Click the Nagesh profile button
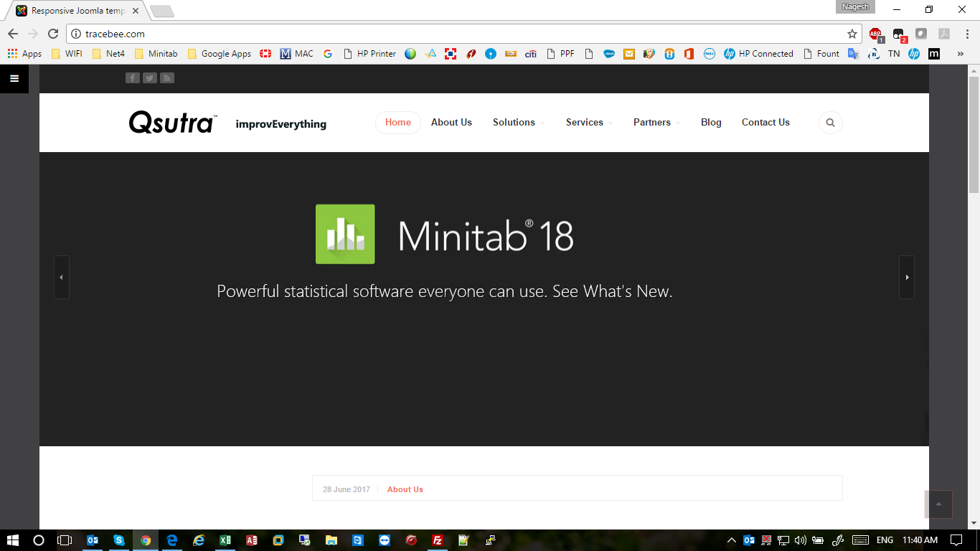 click(x=856, y=7)
